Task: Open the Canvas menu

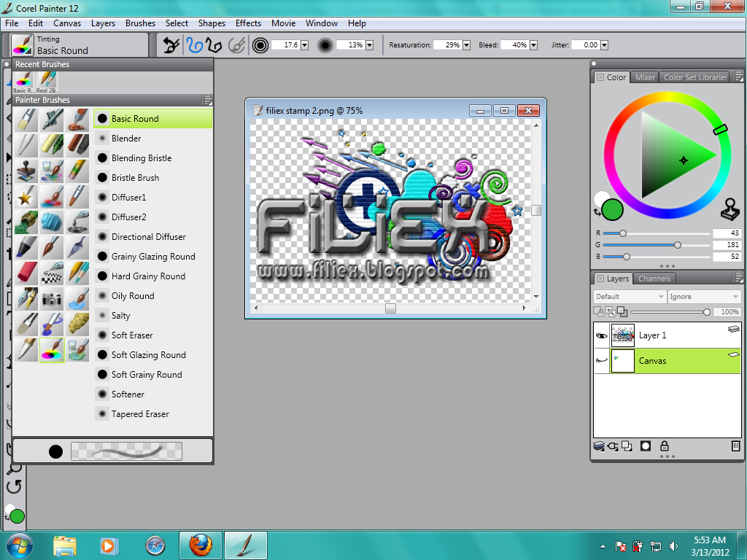Action: 67,23
